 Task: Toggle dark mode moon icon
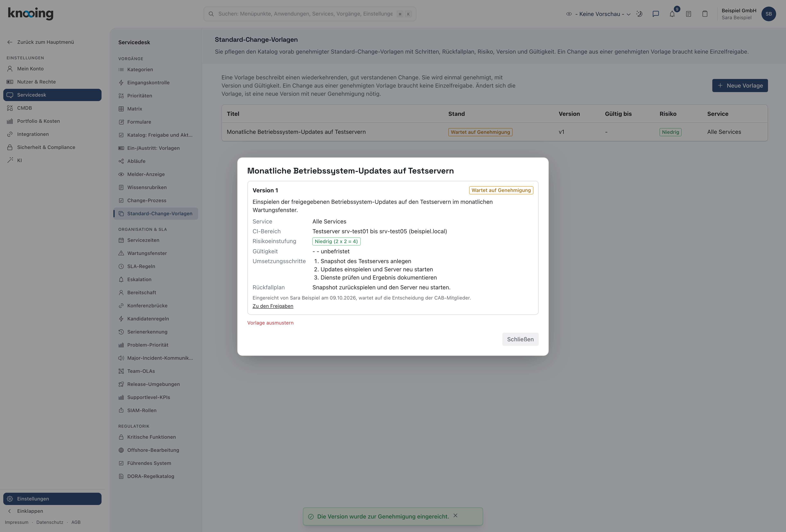[x=639, y=14]
